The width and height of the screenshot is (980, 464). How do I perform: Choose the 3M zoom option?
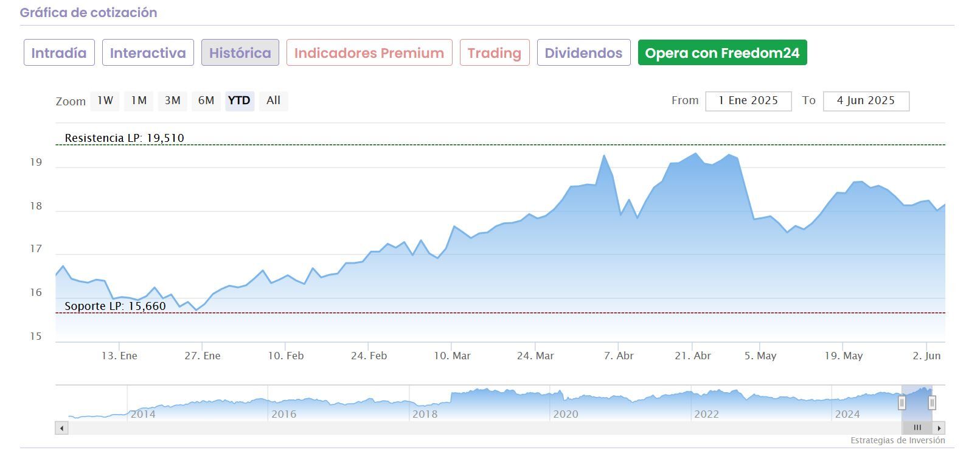(173, 100)
